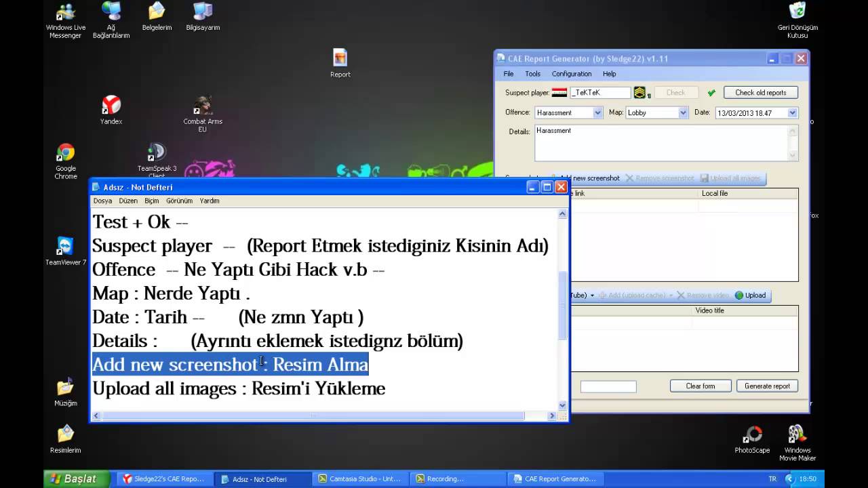Click the green checkmark status icon
868x488 pixels.
pos(711,93)
